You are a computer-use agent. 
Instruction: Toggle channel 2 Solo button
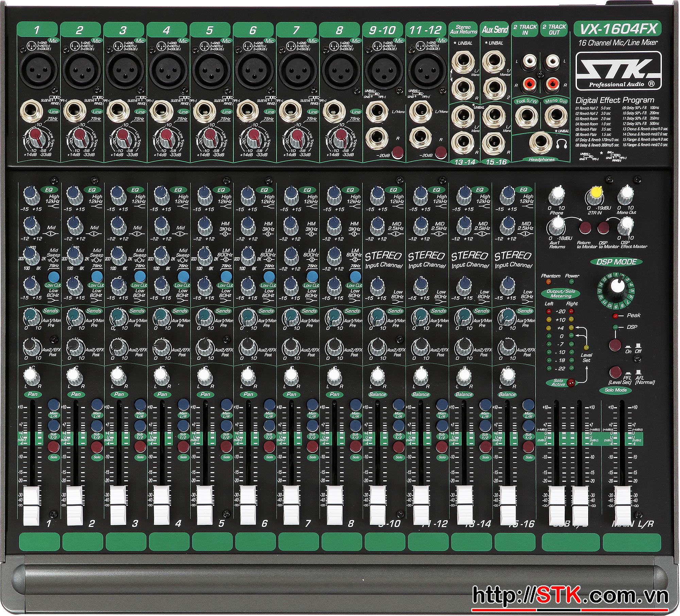coord(97,446)
